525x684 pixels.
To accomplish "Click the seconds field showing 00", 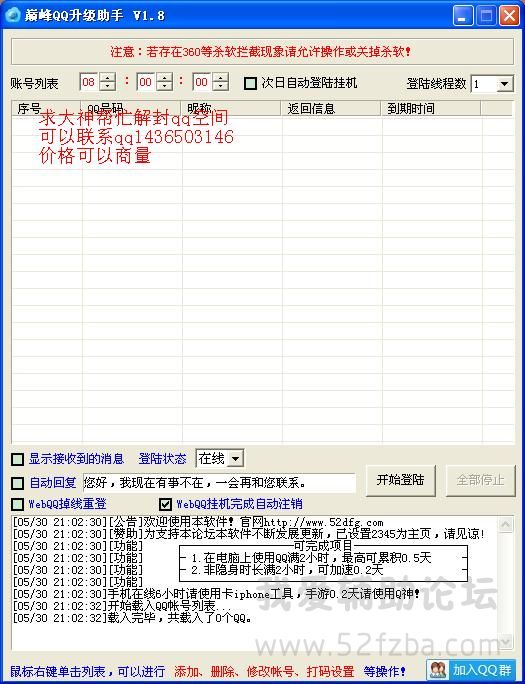I will point(203,82).
